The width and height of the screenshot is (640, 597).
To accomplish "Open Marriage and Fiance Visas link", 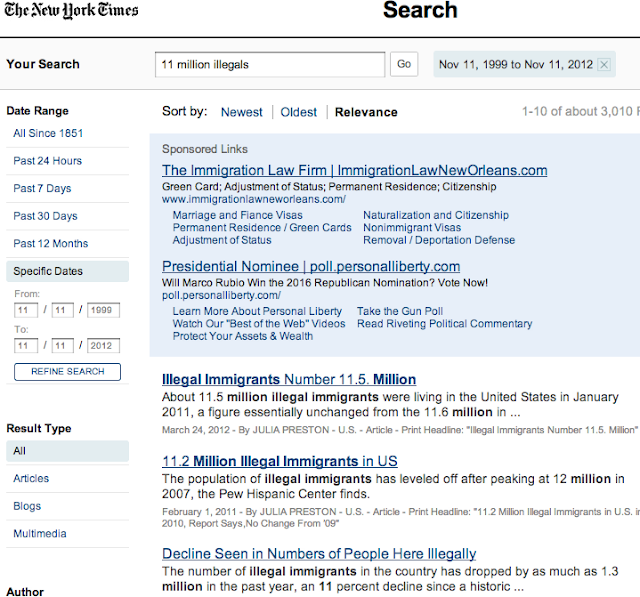I will point(238,215).
